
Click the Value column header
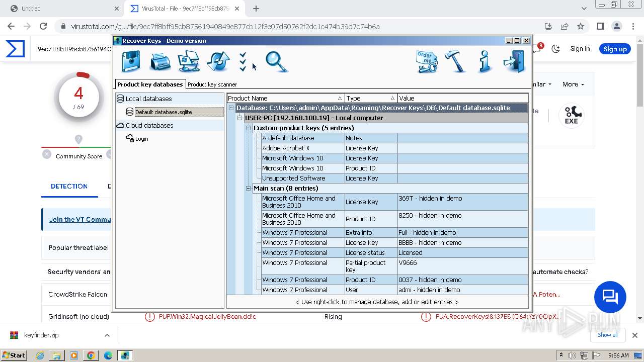463,98
